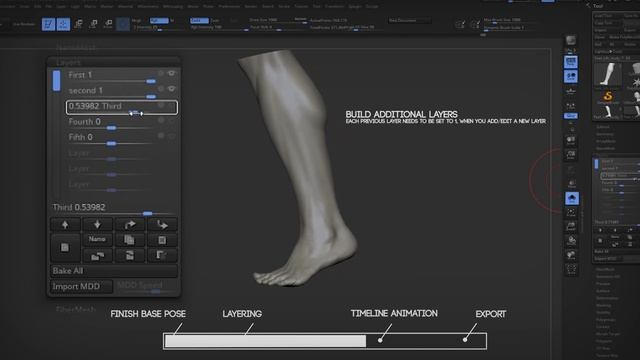
Task: Toggle the highlighted Floor button on right shelf
Action: point(571,76)
